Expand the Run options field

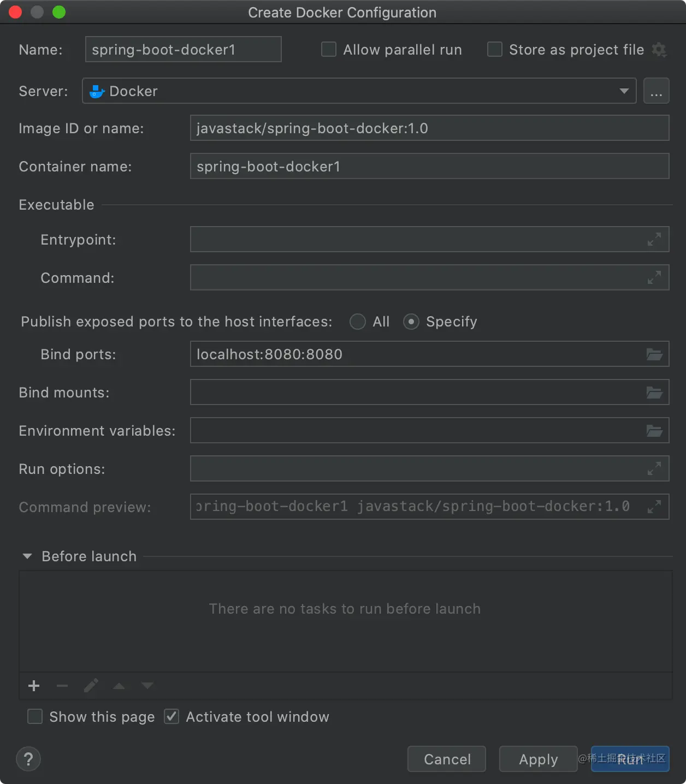(x=654, y=468)
